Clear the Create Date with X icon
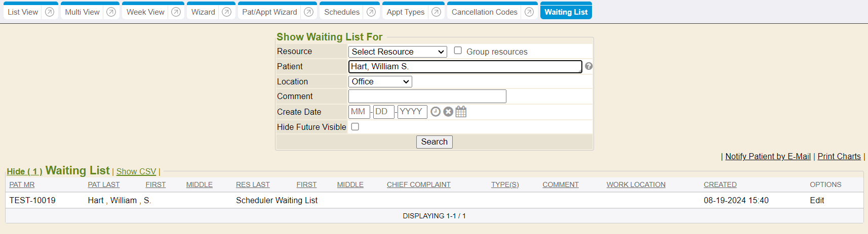This screenshot has height=234, width=868. coord(448,112)
